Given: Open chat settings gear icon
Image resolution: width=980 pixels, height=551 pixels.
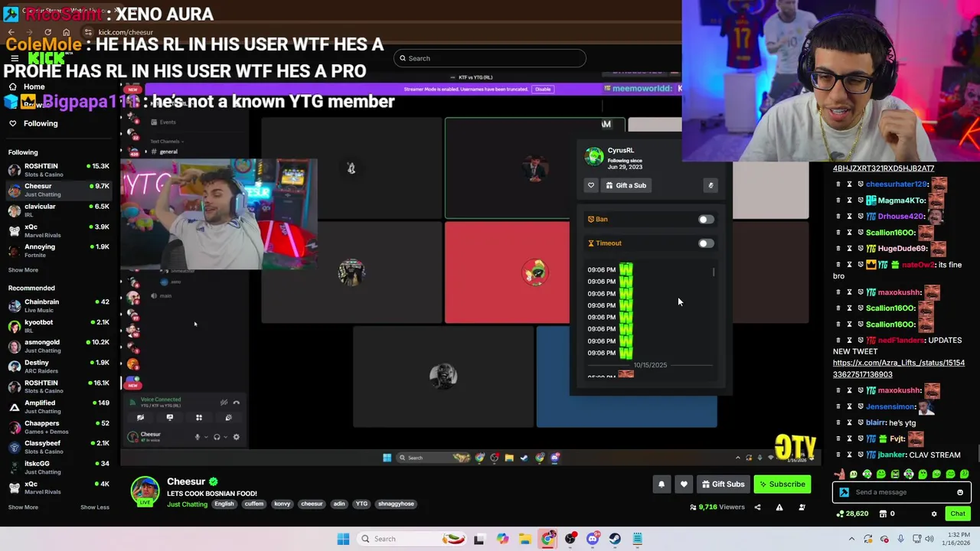Looking at the screenshot, I should pos(934,514).
